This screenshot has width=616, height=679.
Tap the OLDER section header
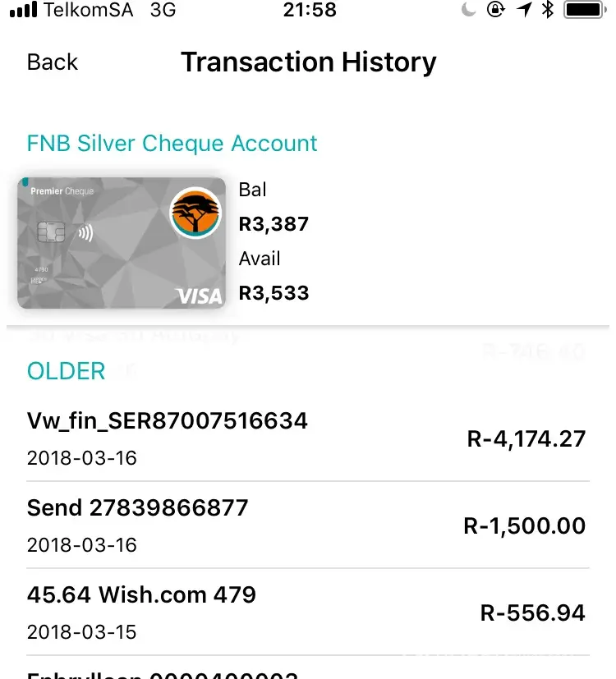[x=66, y=371]
